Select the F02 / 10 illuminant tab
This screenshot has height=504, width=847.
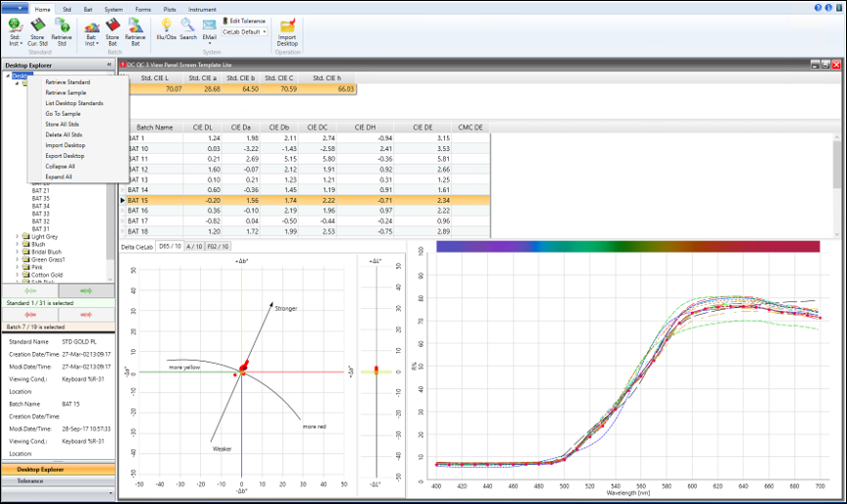pos(219,246)
